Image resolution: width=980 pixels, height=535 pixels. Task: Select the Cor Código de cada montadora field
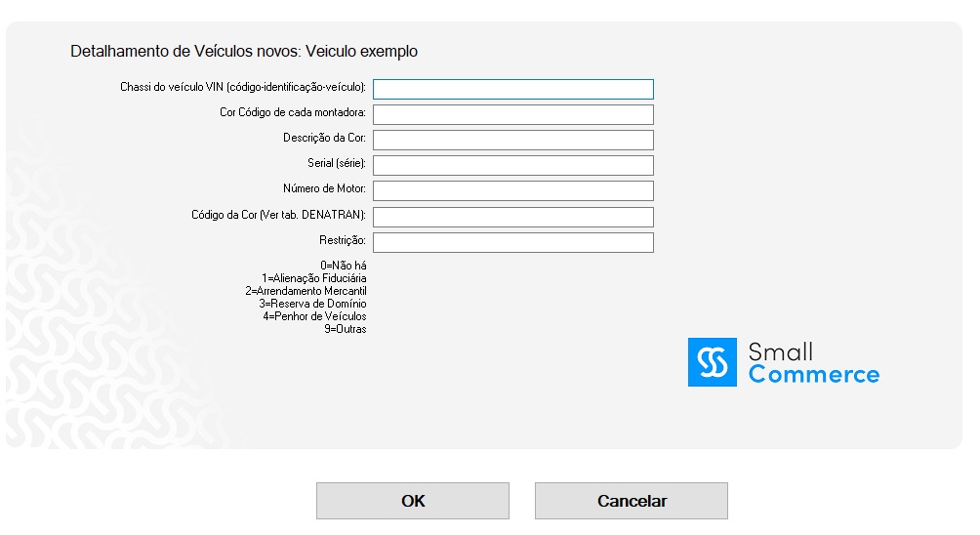pyautogui.click(x=512, y=114)
